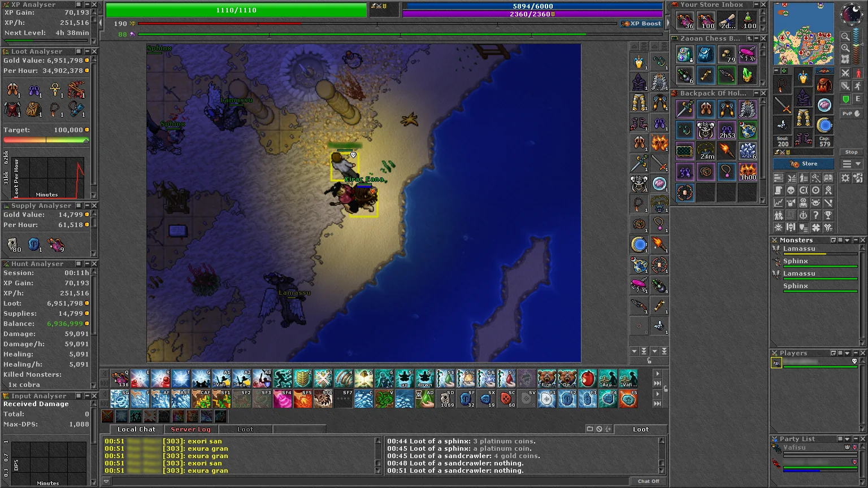Toggle the Chat Off button
This screenshot has width=868, height=488.
(648, 481)
